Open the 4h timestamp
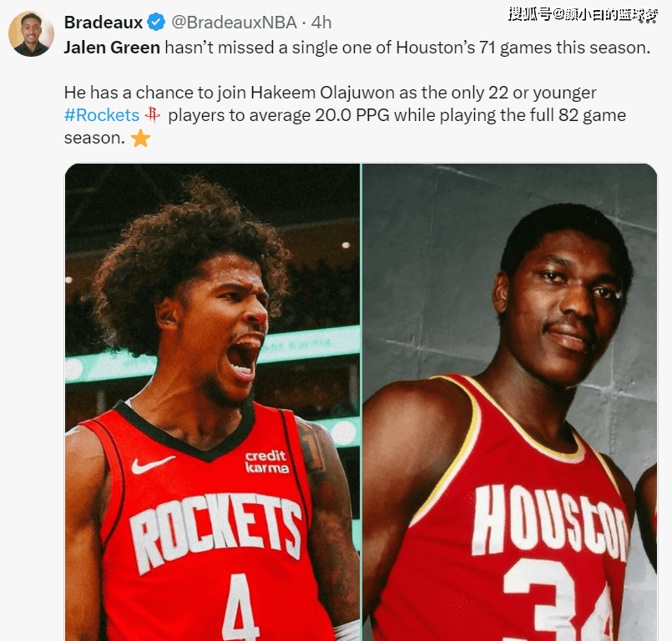 click(x=321, y=23)
